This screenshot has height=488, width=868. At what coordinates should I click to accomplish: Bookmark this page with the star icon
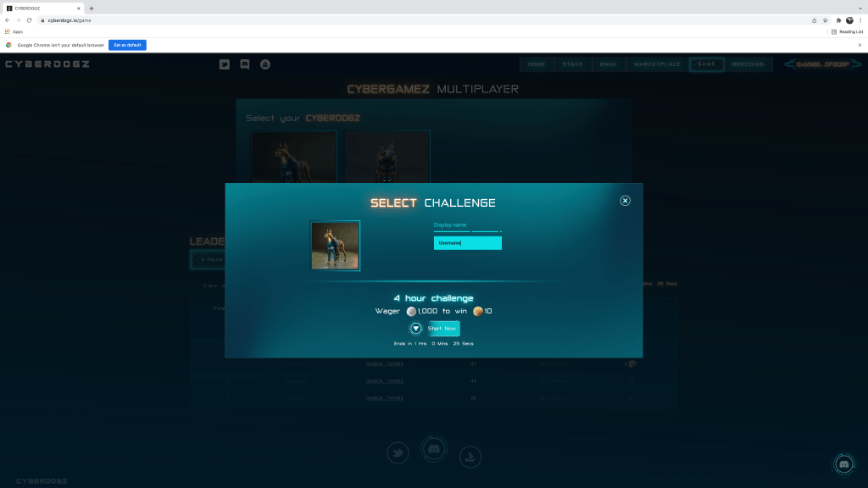825,20
